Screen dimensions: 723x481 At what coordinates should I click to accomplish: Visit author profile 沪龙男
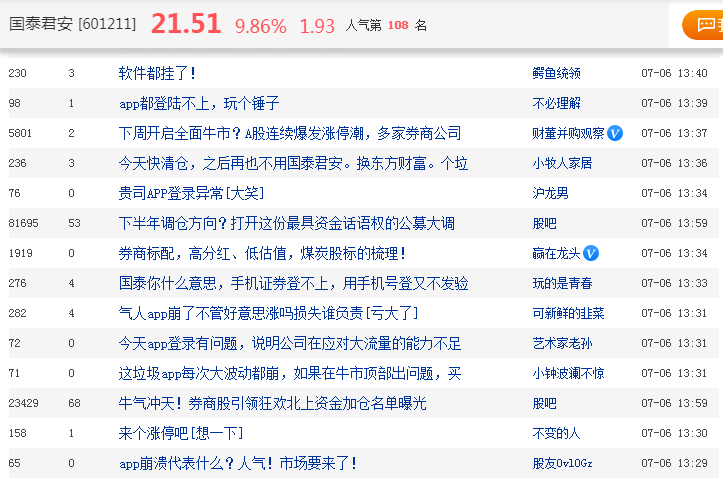pos(550,193)
